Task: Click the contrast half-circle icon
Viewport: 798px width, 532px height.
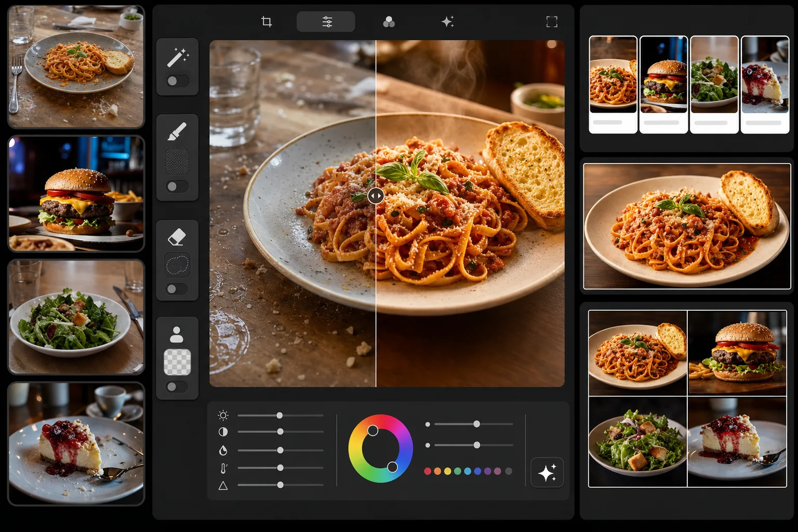Action: coord(223,432)
